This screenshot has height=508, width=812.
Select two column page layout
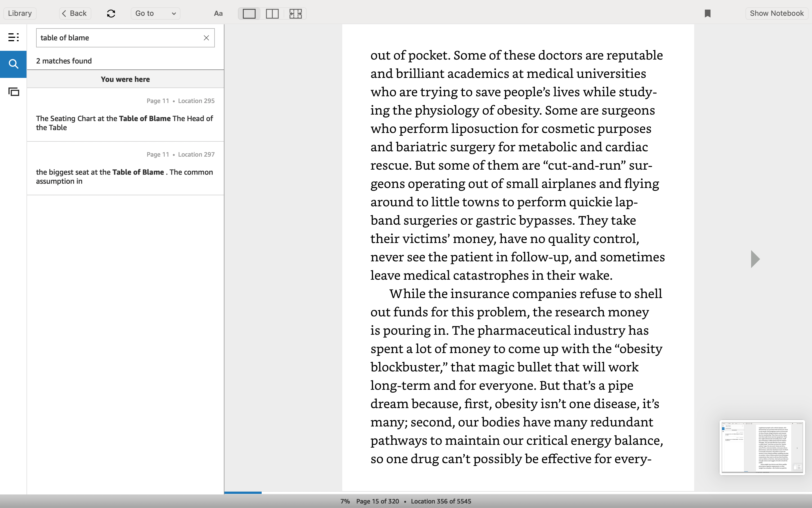point(272,14)
